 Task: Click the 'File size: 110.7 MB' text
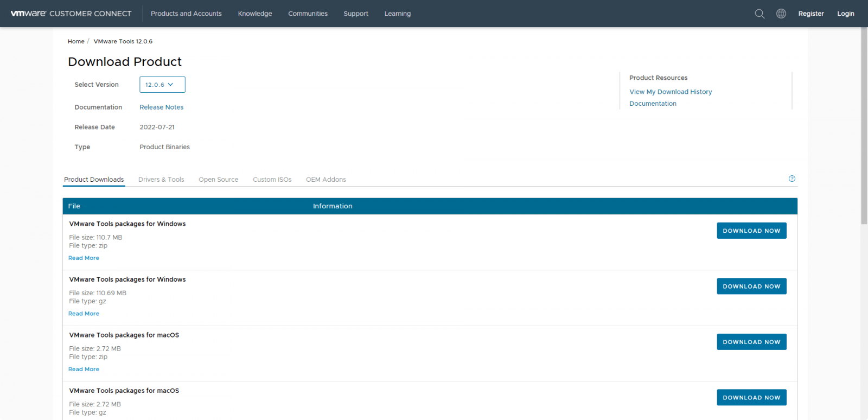pyautogui.click(x=95, y=238)
